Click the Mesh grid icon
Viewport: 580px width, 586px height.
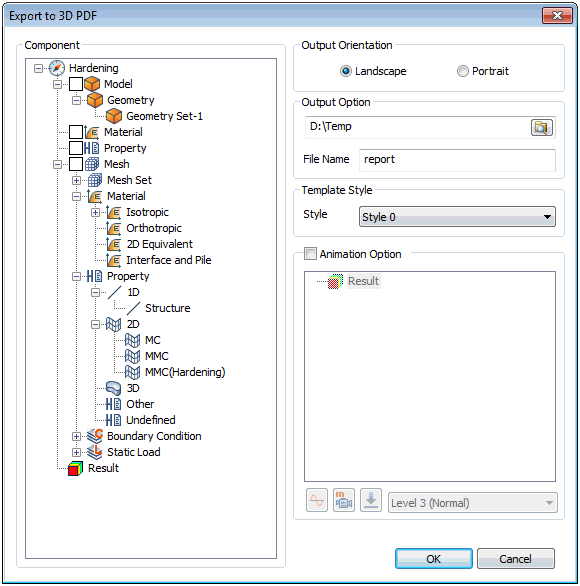[x=92, y=164]
